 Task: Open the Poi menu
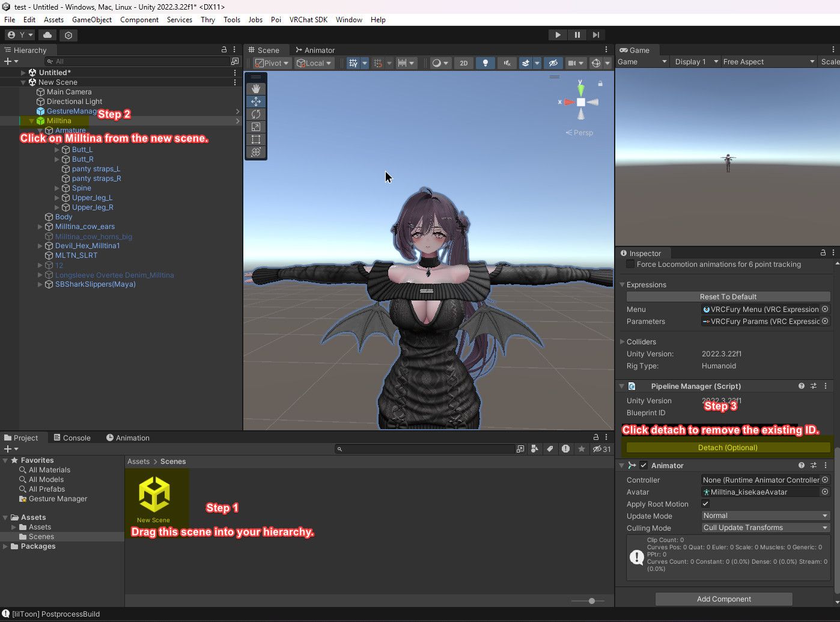(x=276, y=19)
